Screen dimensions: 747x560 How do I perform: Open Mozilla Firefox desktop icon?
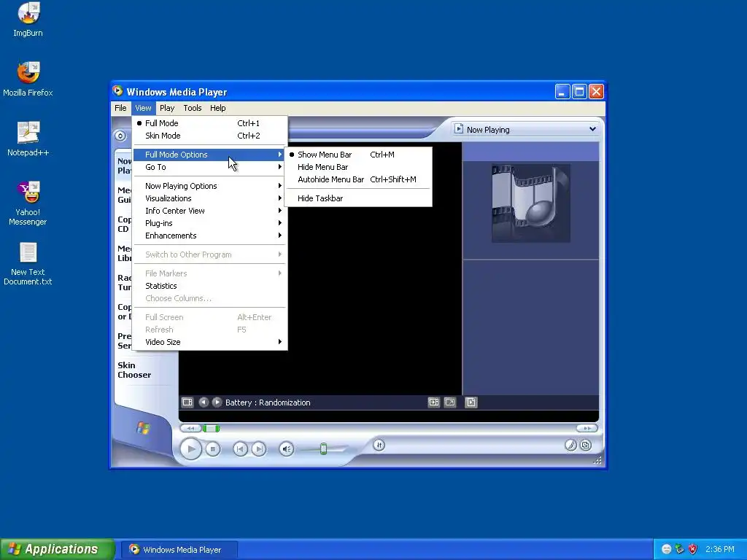[x=28, y=79]
